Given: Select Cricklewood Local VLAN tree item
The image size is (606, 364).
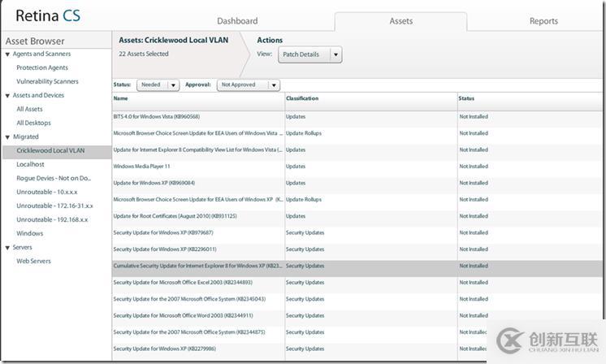Looking at the screenshot, I should pyautogui.click(x=57, y=150).
